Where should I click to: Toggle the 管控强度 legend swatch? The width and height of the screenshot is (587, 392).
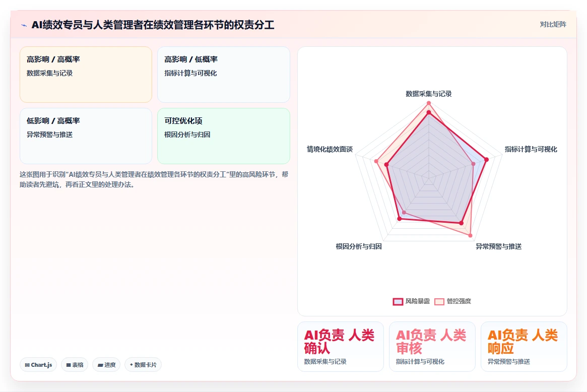(x=439, y=301)
